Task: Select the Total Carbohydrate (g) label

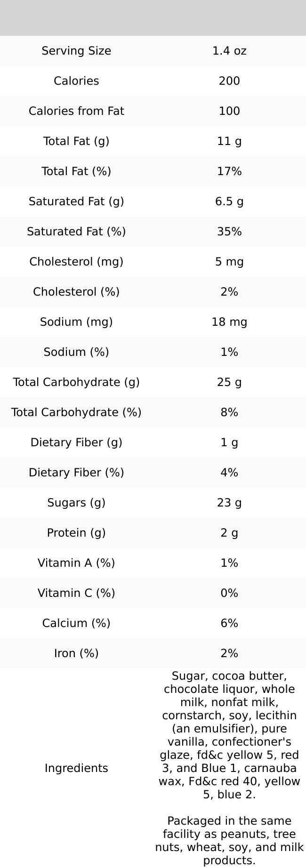Action: [x=76, y=382]
